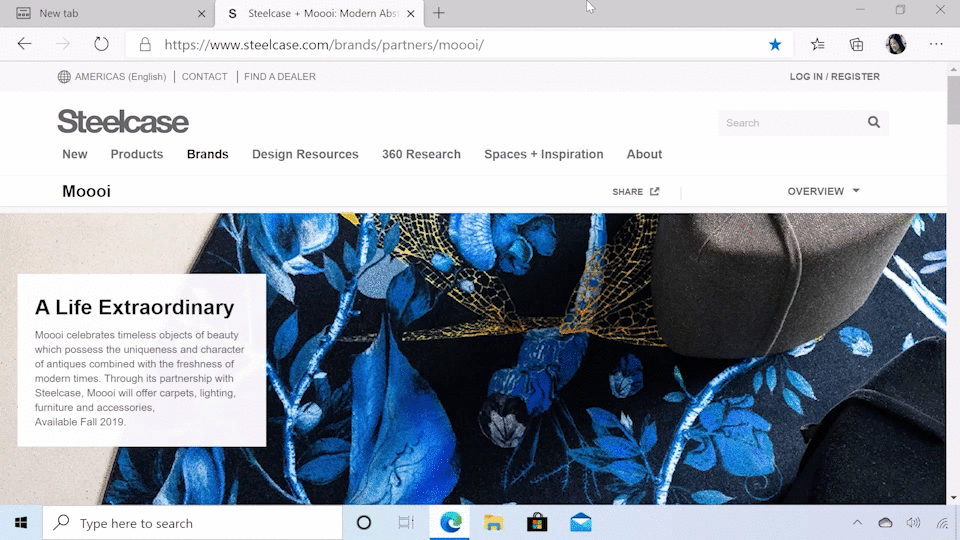
Task: Open the Products menu
Action: coord(137,154)
